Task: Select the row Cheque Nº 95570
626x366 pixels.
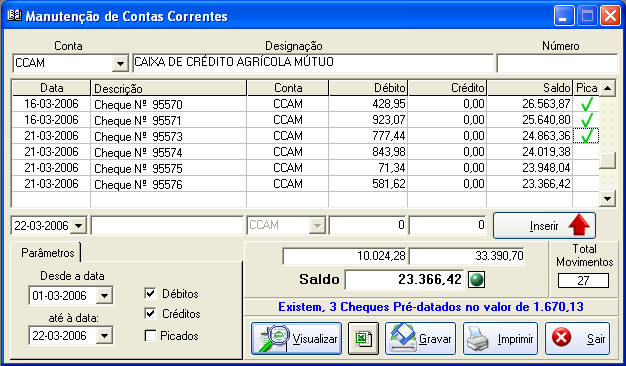Action: (x=306, y=104)
